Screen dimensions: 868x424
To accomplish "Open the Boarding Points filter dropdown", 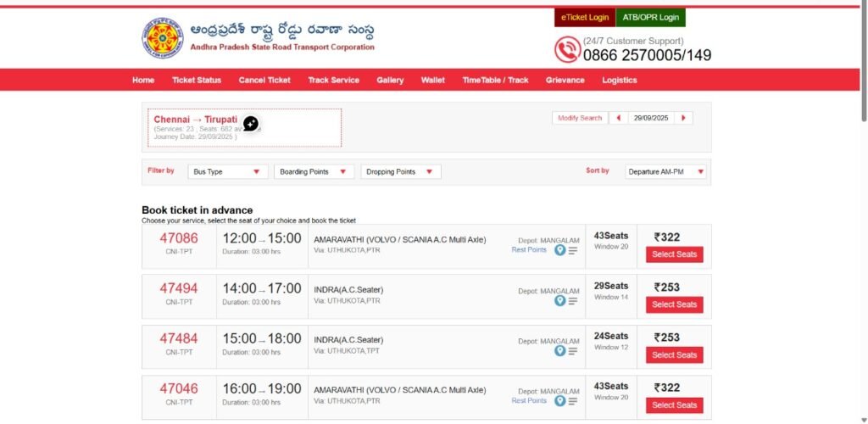I will pos(314,171).
